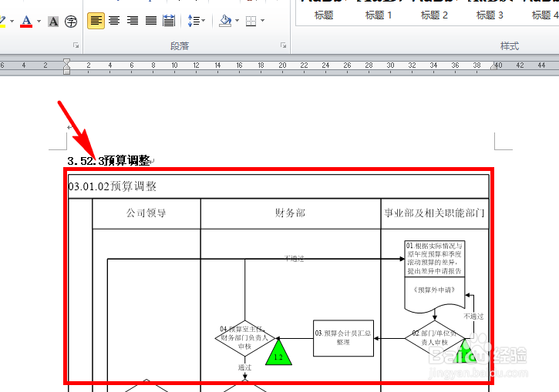Click the 财务部 column header
The image size is (559, 392).
pos(290,213)
